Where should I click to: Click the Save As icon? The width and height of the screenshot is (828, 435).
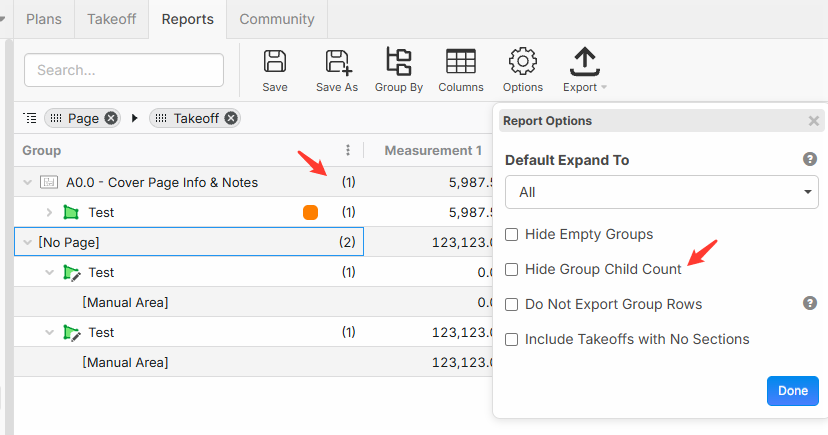[x=336, y=62]
